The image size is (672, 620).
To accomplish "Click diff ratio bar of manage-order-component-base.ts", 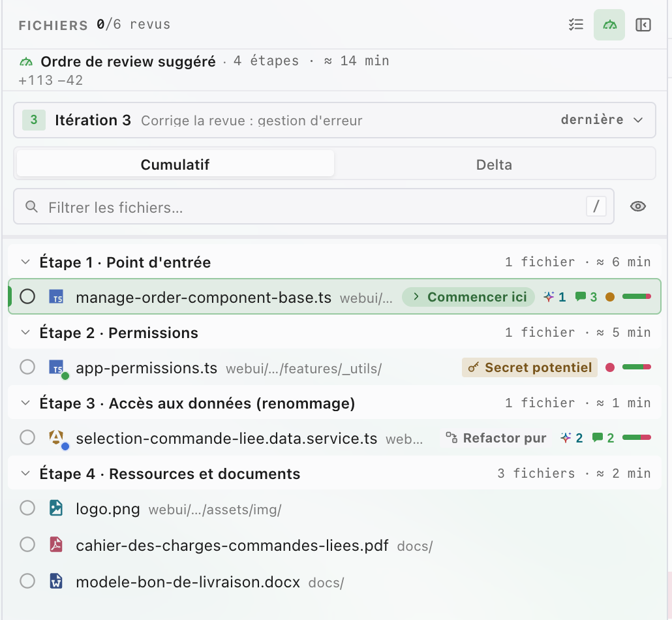I will (636, 297).
